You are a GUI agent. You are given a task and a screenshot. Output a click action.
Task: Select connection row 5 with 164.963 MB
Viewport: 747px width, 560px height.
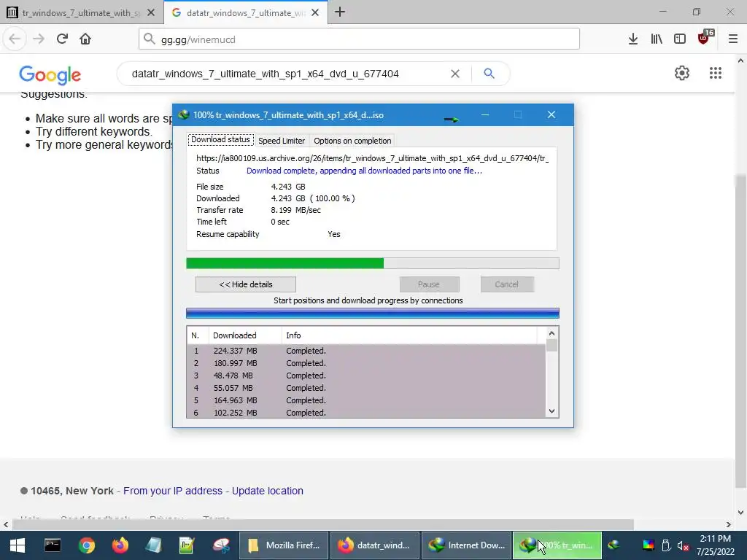point(366,400)
